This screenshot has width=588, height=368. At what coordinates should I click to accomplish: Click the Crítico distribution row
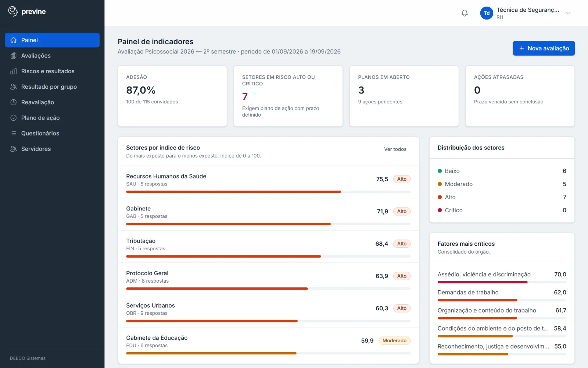[502, 210]
